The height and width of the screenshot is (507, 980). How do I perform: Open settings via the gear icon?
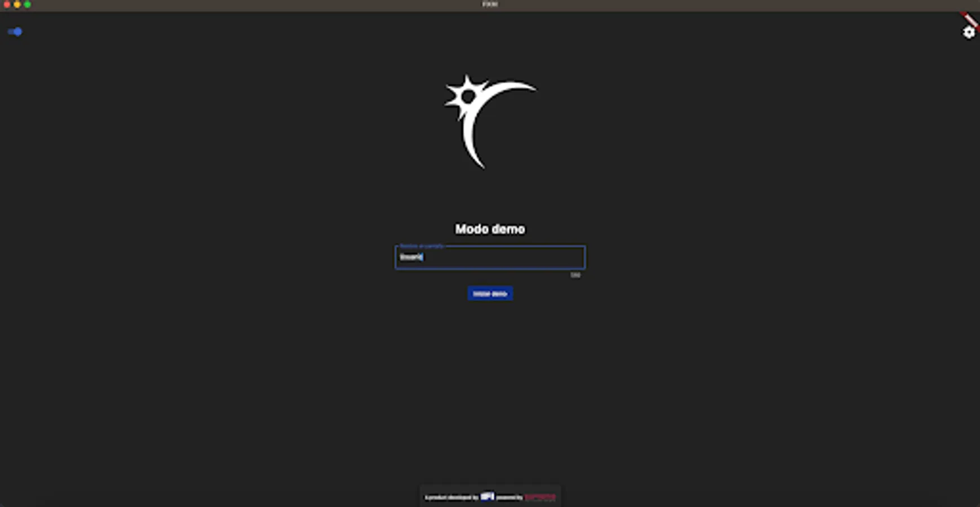pos(969,33)
